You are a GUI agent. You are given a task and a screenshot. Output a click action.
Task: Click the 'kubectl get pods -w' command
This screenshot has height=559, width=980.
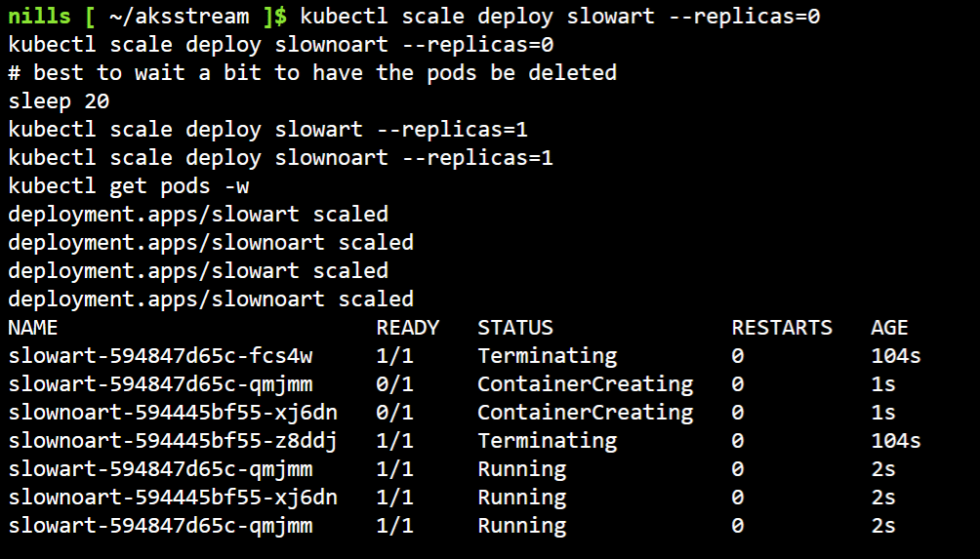(x=129, y=186)
